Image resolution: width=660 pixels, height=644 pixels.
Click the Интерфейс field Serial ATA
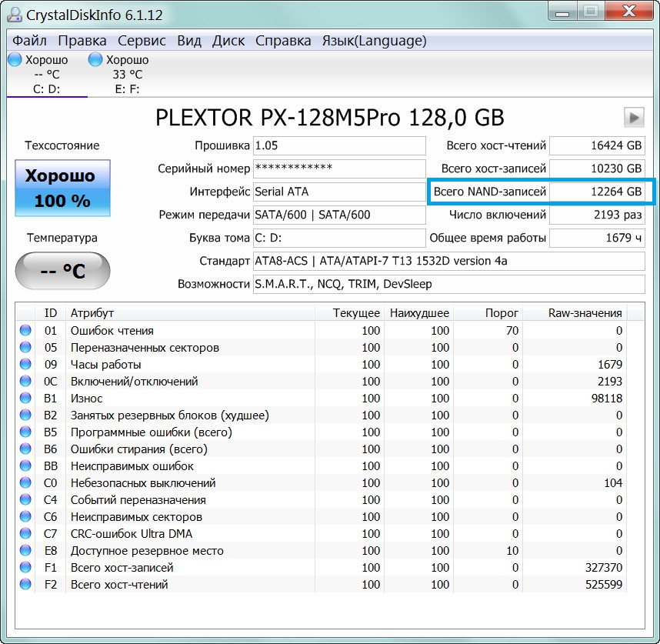(x=339, y=192)
